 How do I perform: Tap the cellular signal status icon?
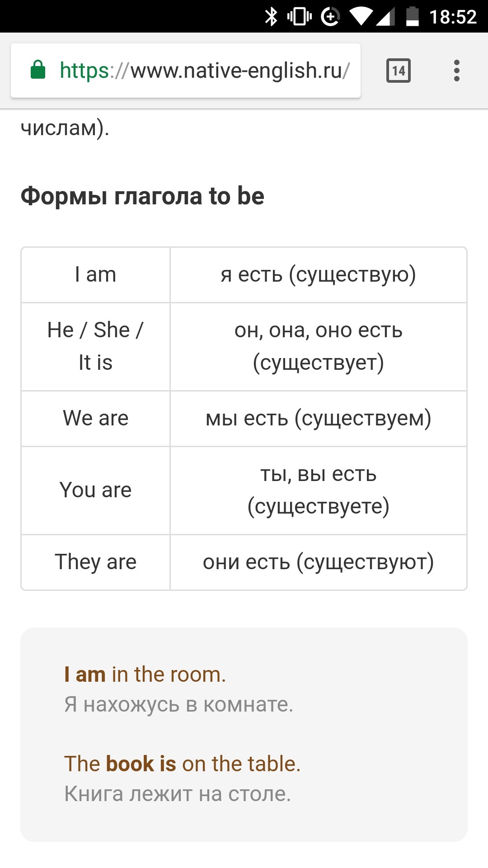[x=385, y=17]
